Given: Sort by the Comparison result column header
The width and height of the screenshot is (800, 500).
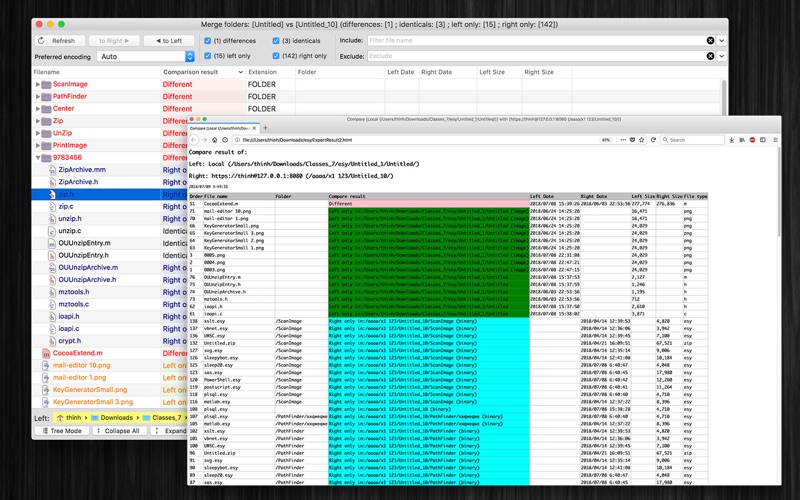Looking at the screenshot, I should point(203,72).
